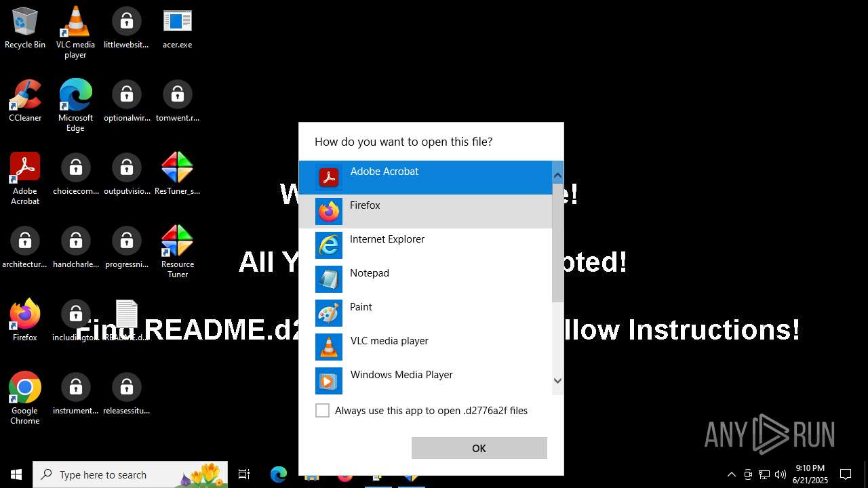This screenshot has width=868, height=488.
Task: Enable always use this app for .d2776a2f files
Action: click(323, 411)
